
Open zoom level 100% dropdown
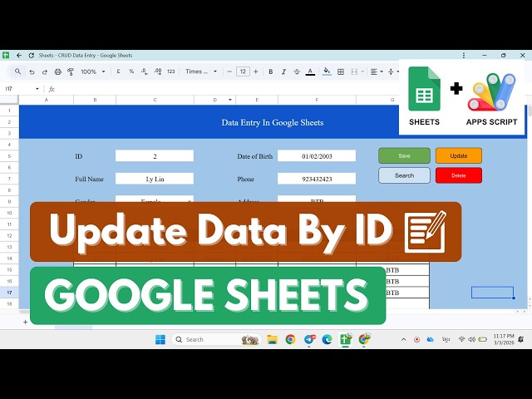click(93, 71)
